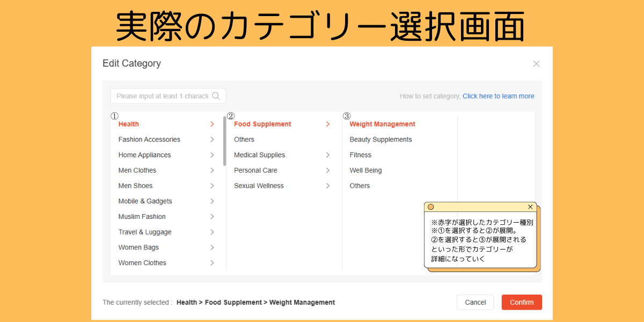Expand Women Clothes chevron

click(212, 263)
